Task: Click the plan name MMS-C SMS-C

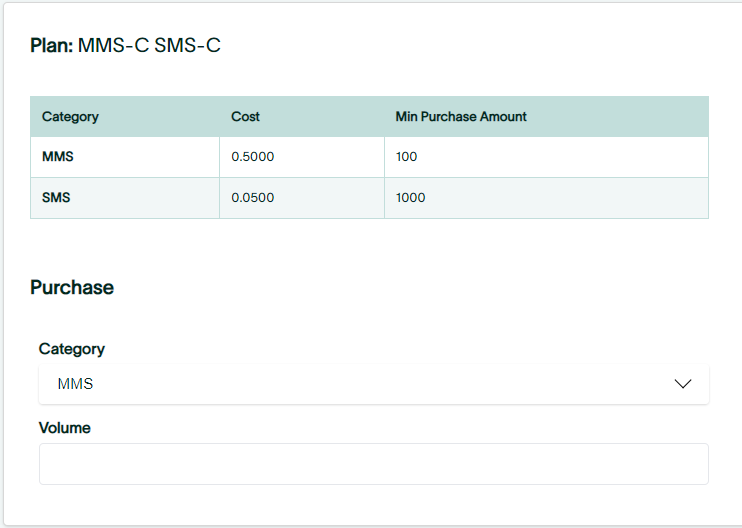Action: (x=149, y=45)
